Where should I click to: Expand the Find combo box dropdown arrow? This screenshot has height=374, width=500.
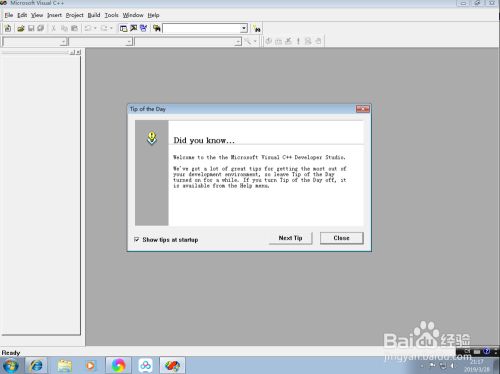pos(244,28)
